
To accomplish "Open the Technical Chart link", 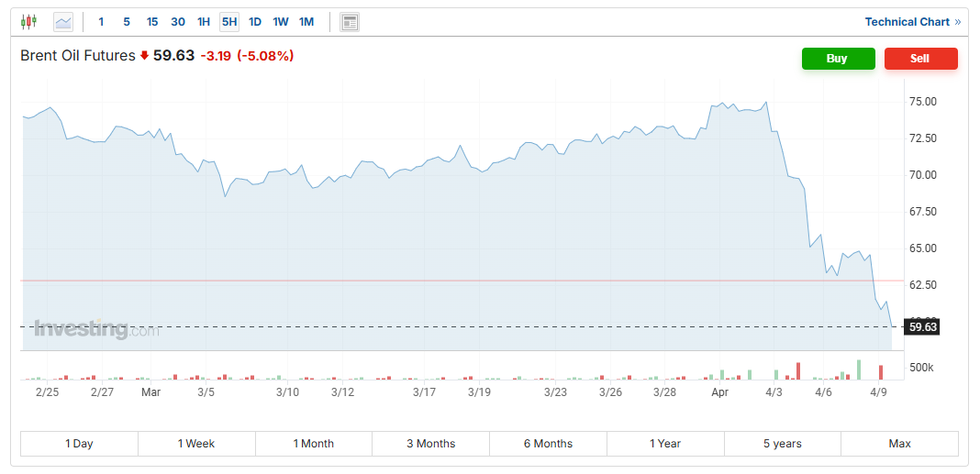I will (907, 22).
